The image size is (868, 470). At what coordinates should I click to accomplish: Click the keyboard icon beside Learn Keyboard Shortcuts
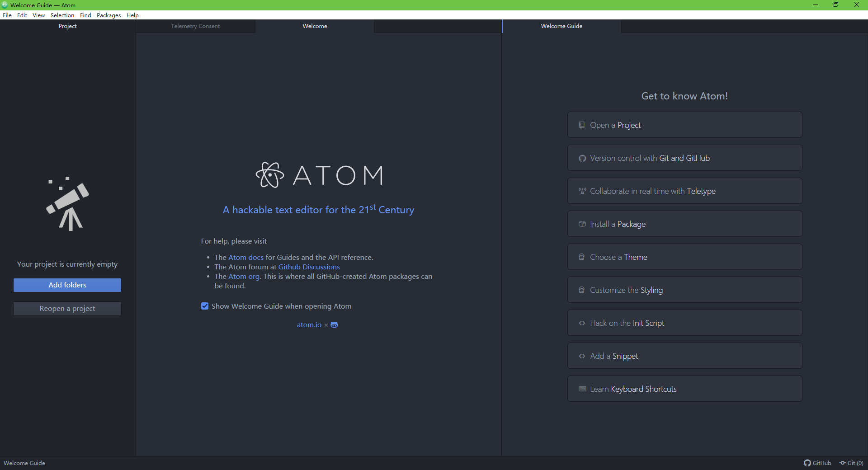point(582,389)
